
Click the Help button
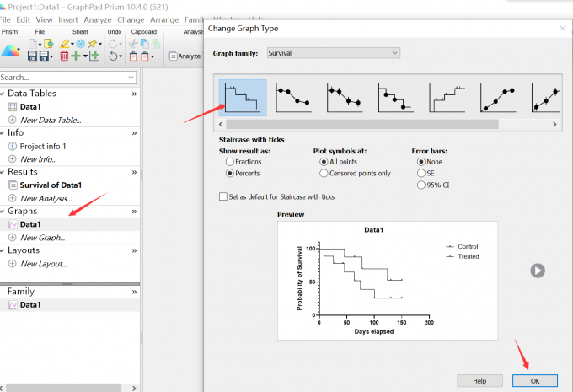pos(479,381)
